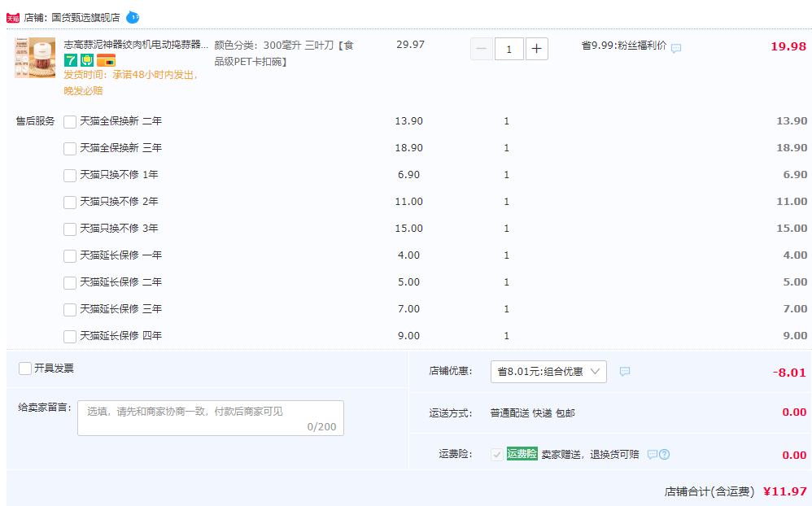Viewport: 812px width, 506px height.
Task: Click the 0/200 character counter
Action: point(321,427)
